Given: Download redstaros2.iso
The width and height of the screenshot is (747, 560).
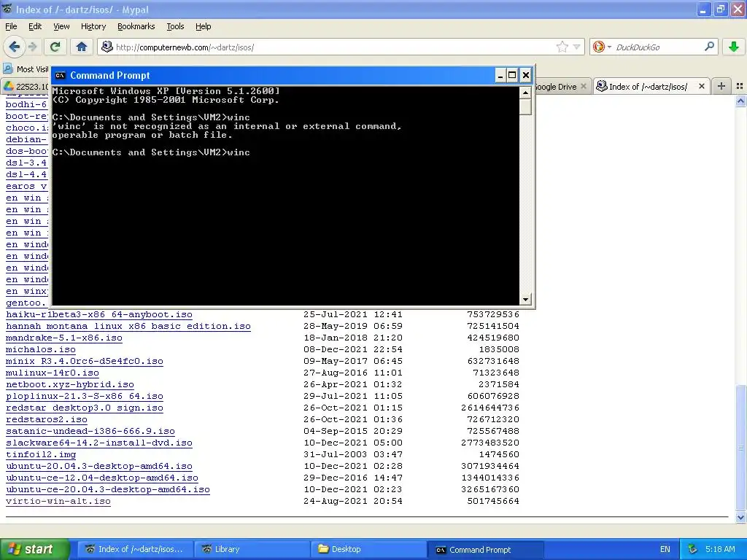Looking at the screenshot, I should (47, 419).
